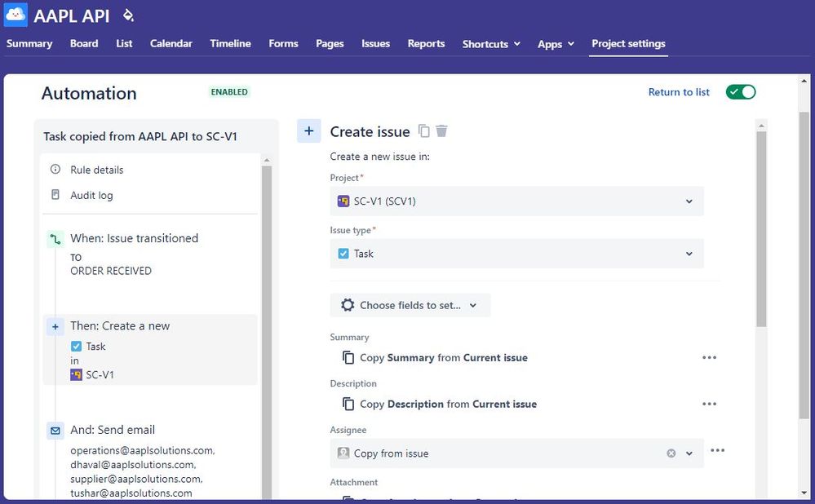This screenshot has width=815, height=504.
Task: Click the Automation heading
Action: click(89, 94)
